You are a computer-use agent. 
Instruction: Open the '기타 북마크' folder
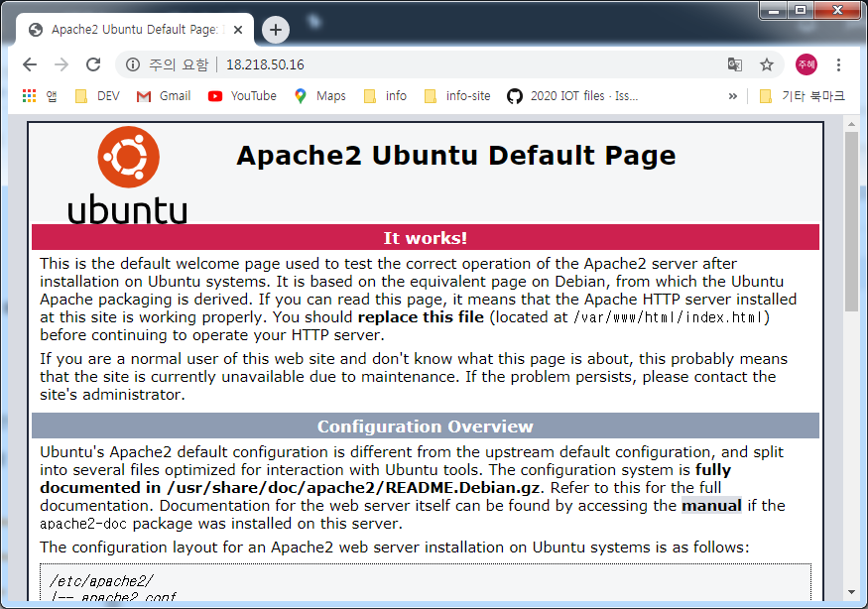[803, 96]
